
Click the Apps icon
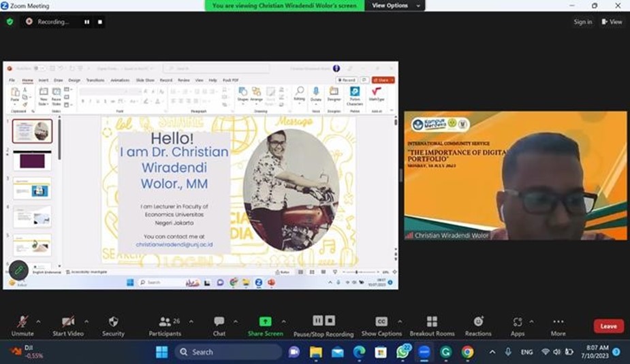[x=517, y=322]
